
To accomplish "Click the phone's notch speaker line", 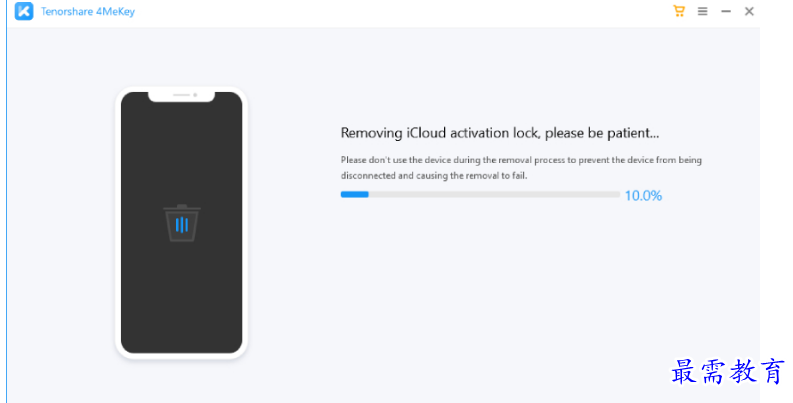I will coord(181,95).
